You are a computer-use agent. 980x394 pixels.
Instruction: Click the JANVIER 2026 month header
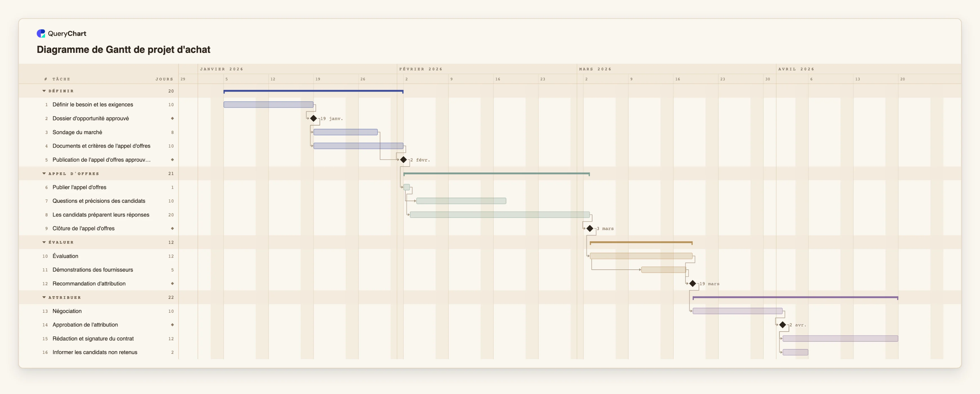pyautogui.click(x=221, y=69)
